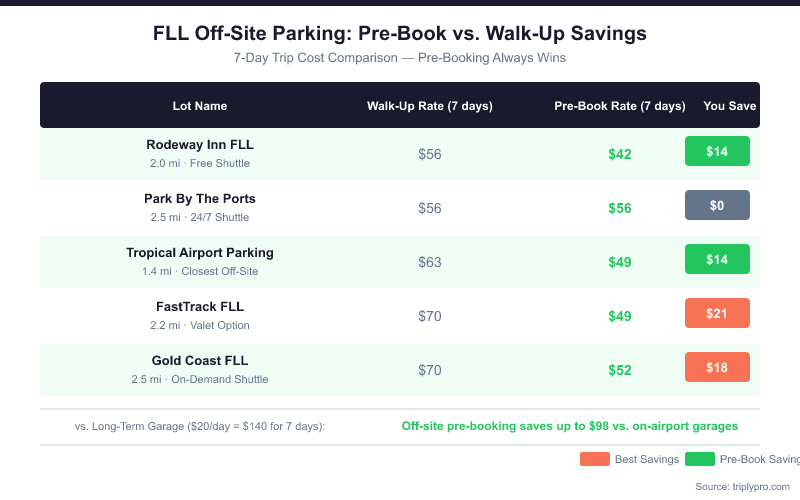The image size is (800, 500).
Task: Click Tropical Airport Parking's $63 walk-up rate
Action: [429, 262]
